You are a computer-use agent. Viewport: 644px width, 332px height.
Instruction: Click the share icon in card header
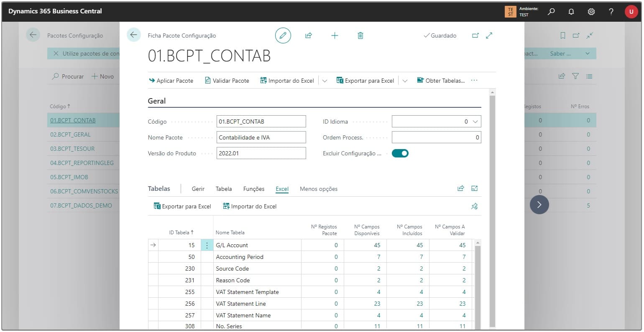[x=309, y=35]
